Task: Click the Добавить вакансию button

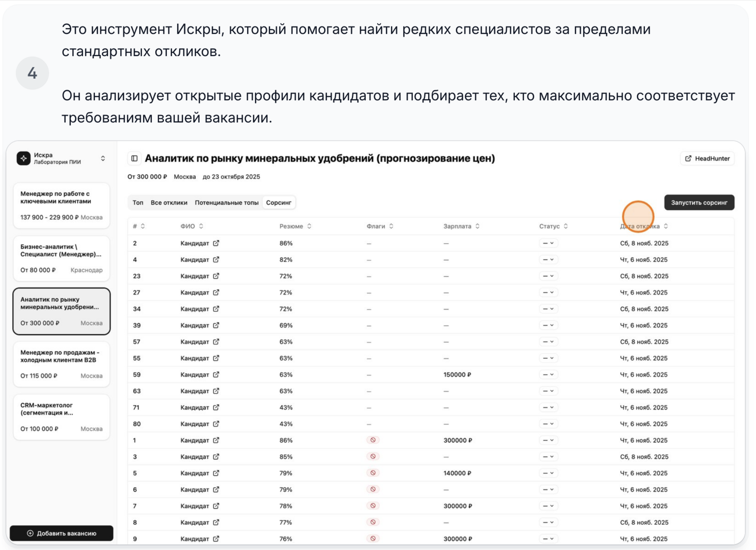Action: coord(62,533)
